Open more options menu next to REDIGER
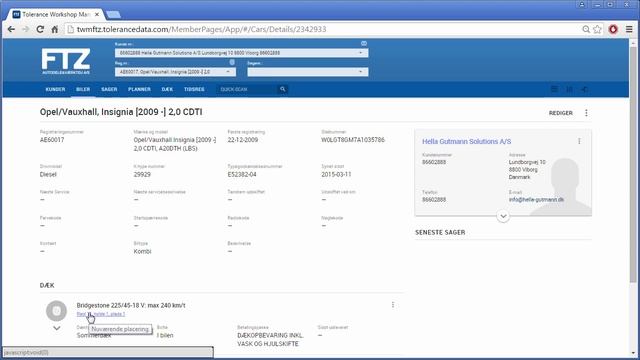The height and width of the screenshot is (360, 640). pos(586,113)
